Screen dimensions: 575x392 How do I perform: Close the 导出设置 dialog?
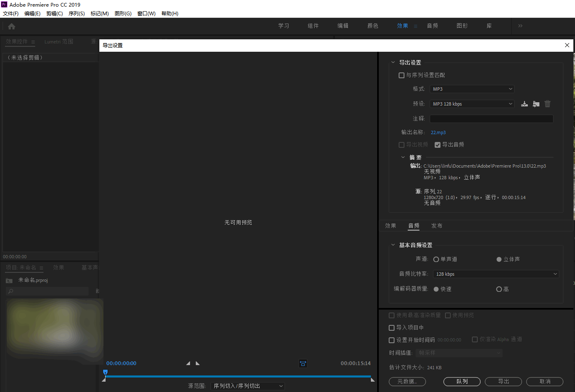coord(567,45)
